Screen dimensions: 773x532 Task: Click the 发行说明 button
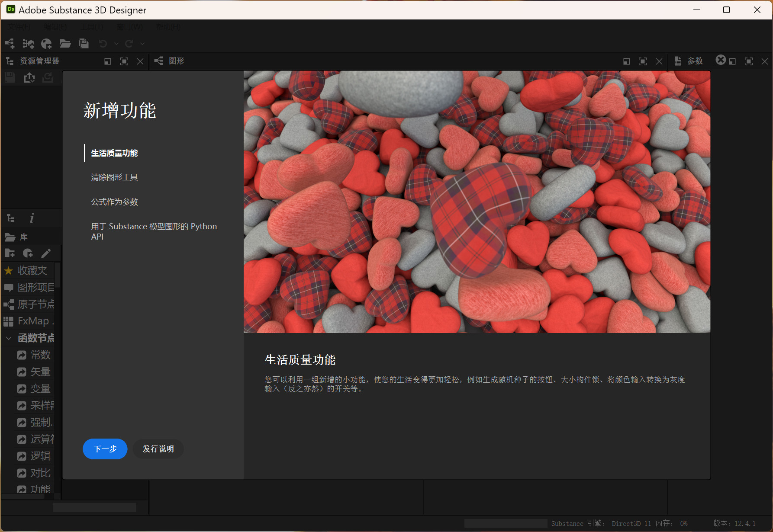pyautogui.click(x=158, y=449)
